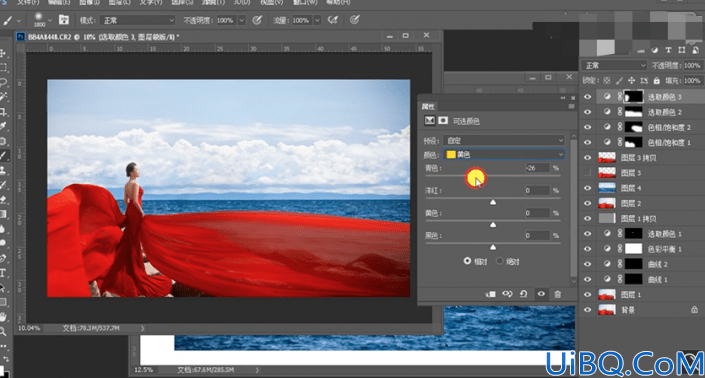Viewport: 705px width, 378px height.
Task: Select the Eraser tool
Action: 3,199
